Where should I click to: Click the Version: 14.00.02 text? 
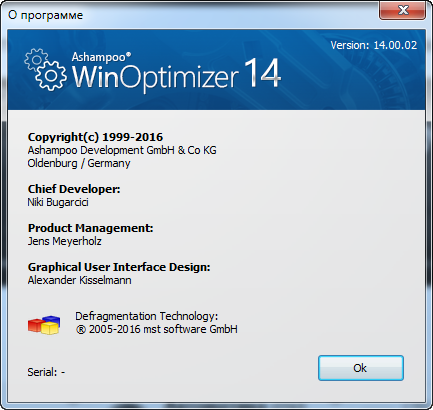point(374,45)
